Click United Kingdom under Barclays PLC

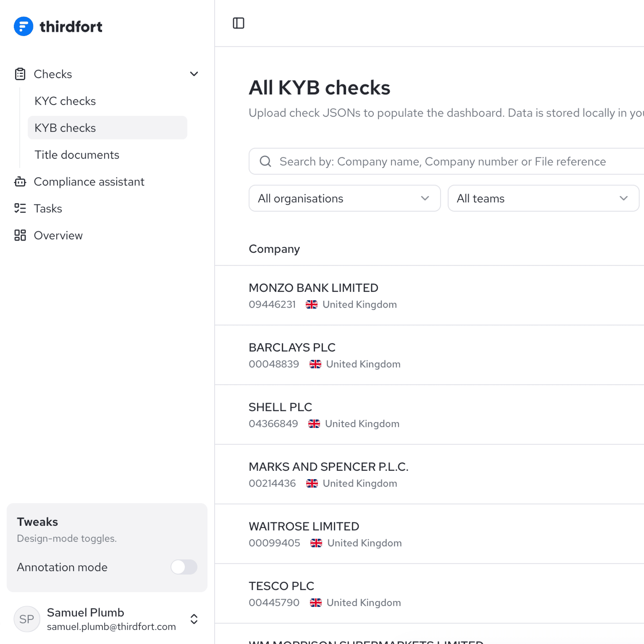(363, 364)
